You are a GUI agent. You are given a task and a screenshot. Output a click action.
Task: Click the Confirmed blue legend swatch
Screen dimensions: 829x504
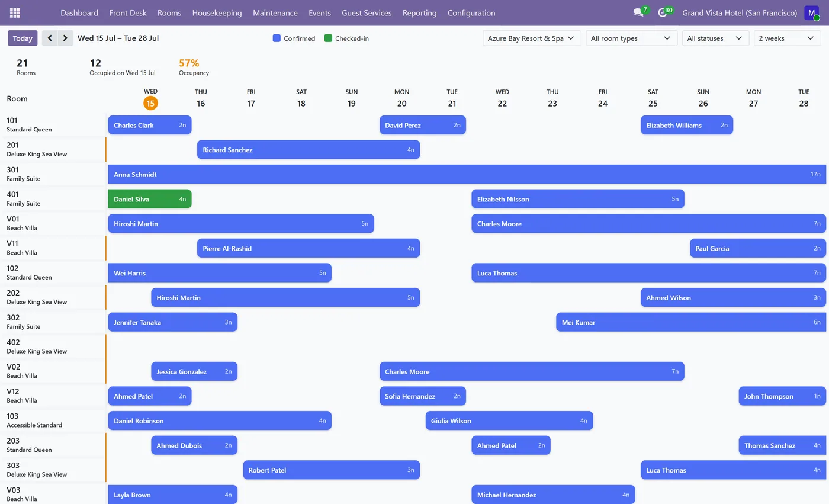(277, 38)
